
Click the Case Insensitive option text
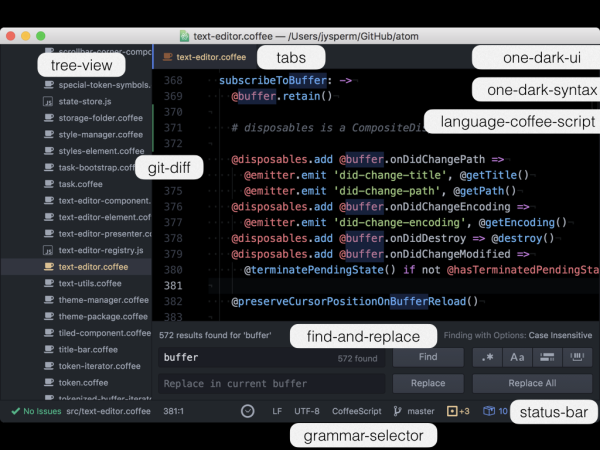[560, 335]
